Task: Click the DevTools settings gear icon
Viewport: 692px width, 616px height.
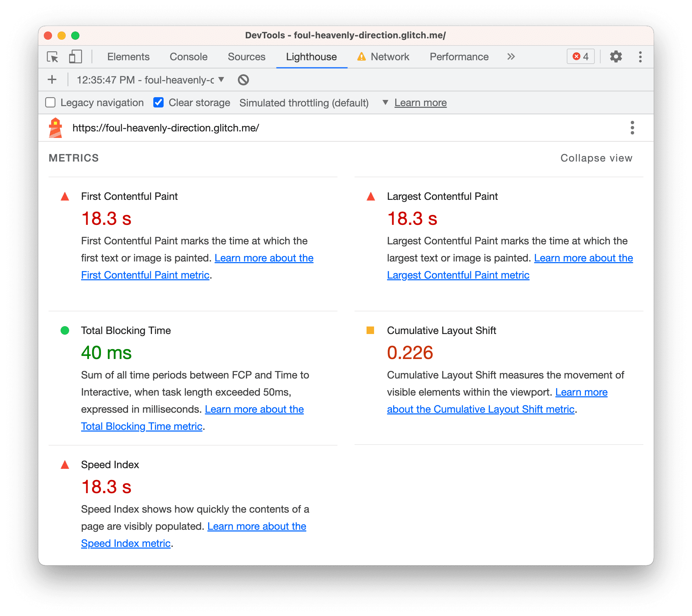Action: click(616, 56)
